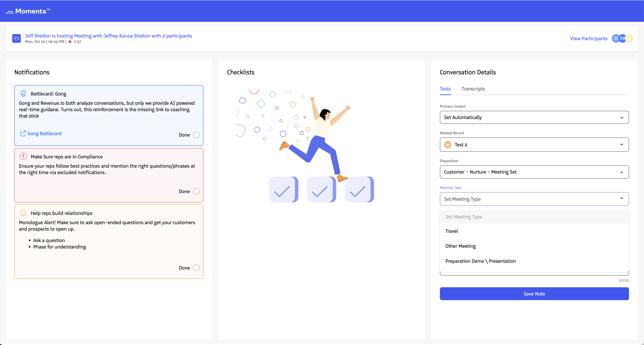Click the red compliance alert icon

pyautogui.click(x=23, y=156)
